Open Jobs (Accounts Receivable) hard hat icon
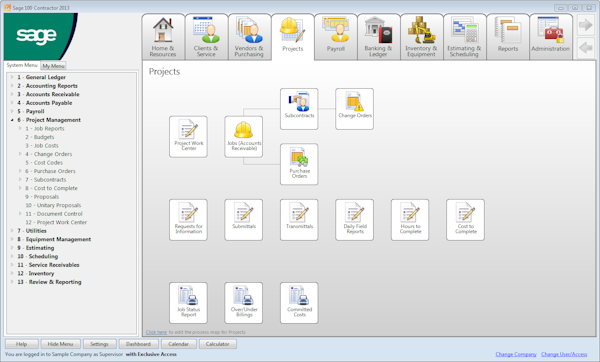Image resolution: width=600 pixels, height=362 pixels. coord(244,137)
